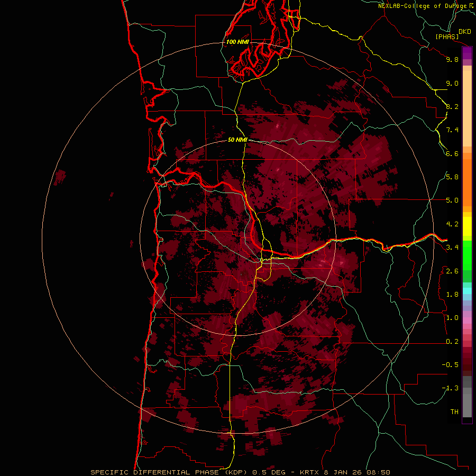Click the cyan segment of the color bar
Screen dimensions: 476x476
point(467,290)
